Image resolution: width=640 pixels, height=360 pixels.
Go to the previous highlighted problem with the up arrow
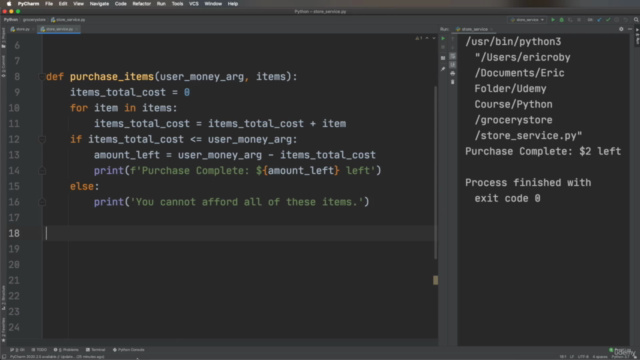(427, 38)
